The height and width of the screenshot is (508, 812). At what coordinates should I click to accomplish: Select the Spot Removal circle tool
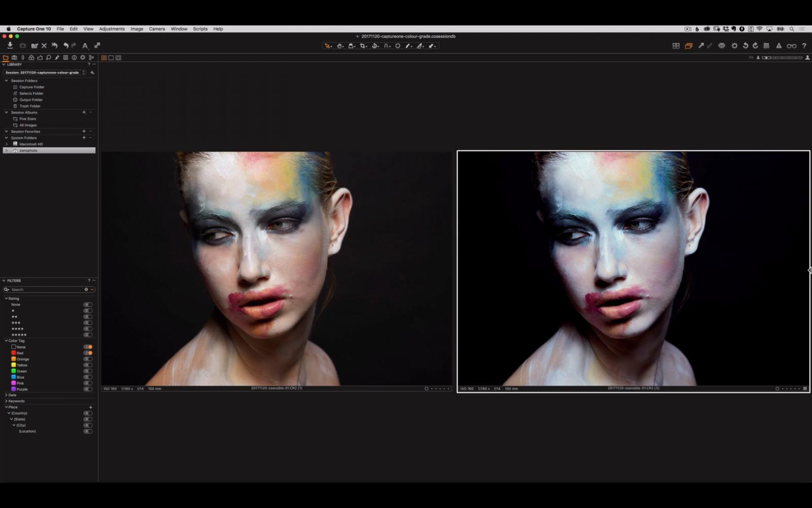pos(398,46)
